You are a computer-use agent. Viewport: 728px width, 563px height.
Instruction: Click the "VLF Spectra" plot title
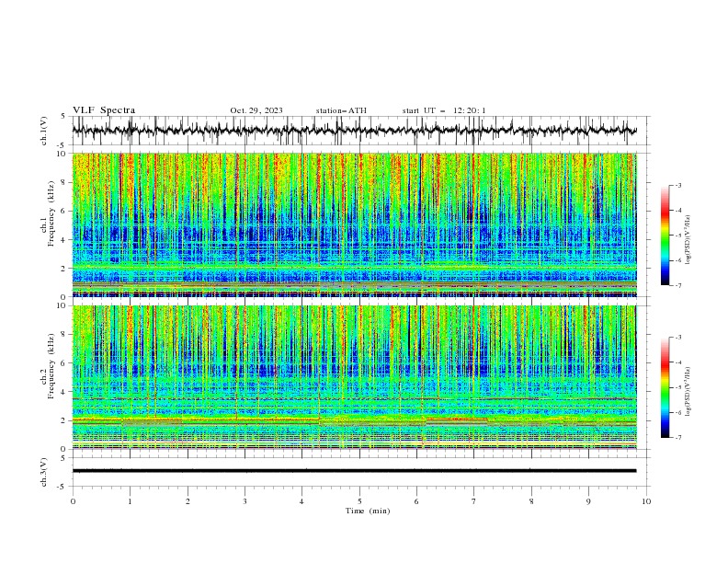tap(104, 110)
